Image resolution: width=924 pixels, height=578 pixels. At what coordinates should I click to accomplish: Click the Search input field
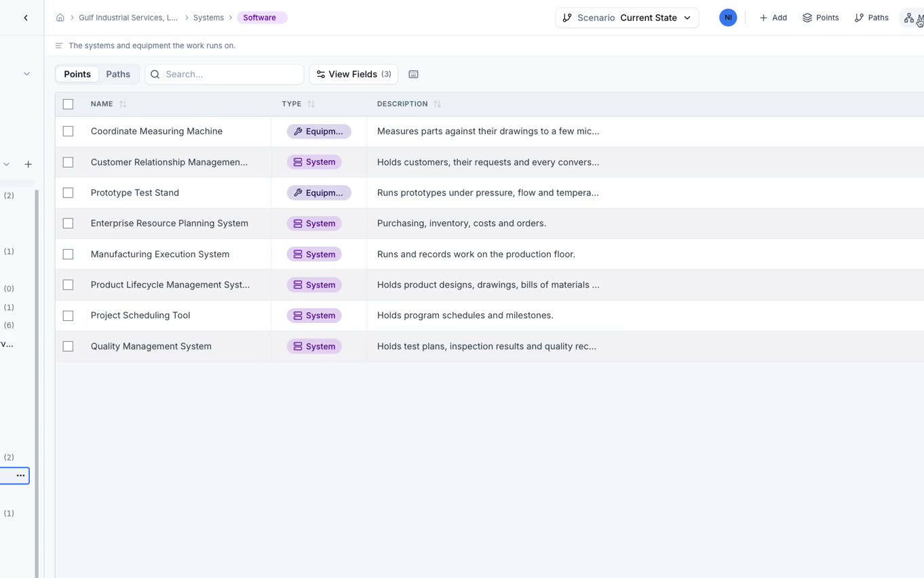(224, 74)
